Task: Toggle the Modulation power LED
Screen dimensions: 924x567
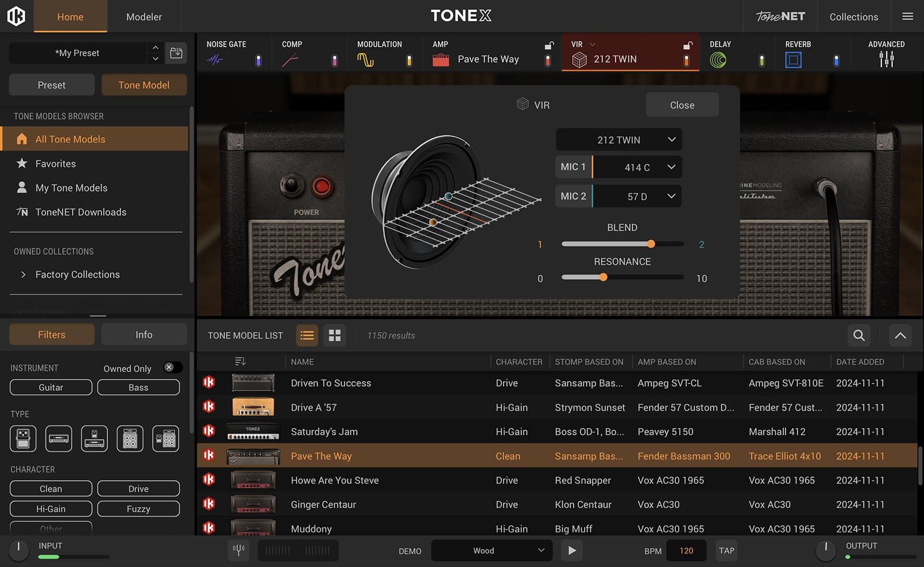Action: (409, 60)
